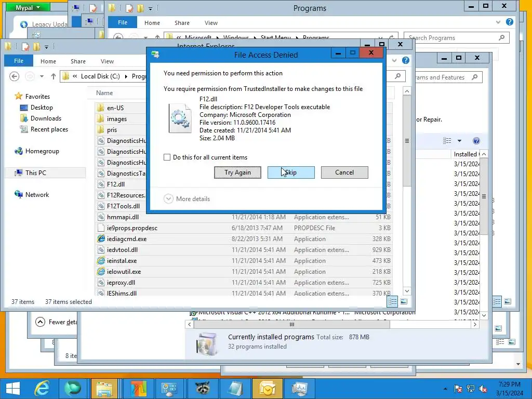
Task: Open recent locations dropdown beside navigation arrows
Action: point(42,76)
